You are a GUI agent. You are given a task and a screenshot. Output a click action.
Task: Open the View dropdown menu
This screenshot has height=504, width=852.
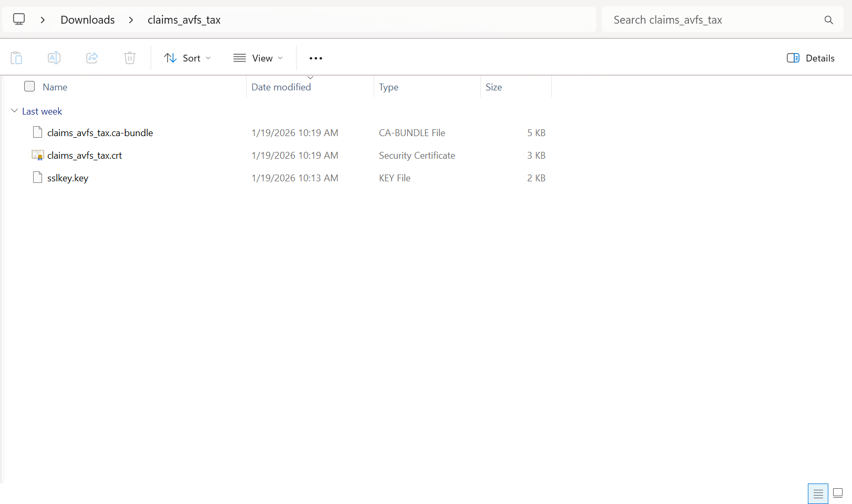tap(258, 58)
